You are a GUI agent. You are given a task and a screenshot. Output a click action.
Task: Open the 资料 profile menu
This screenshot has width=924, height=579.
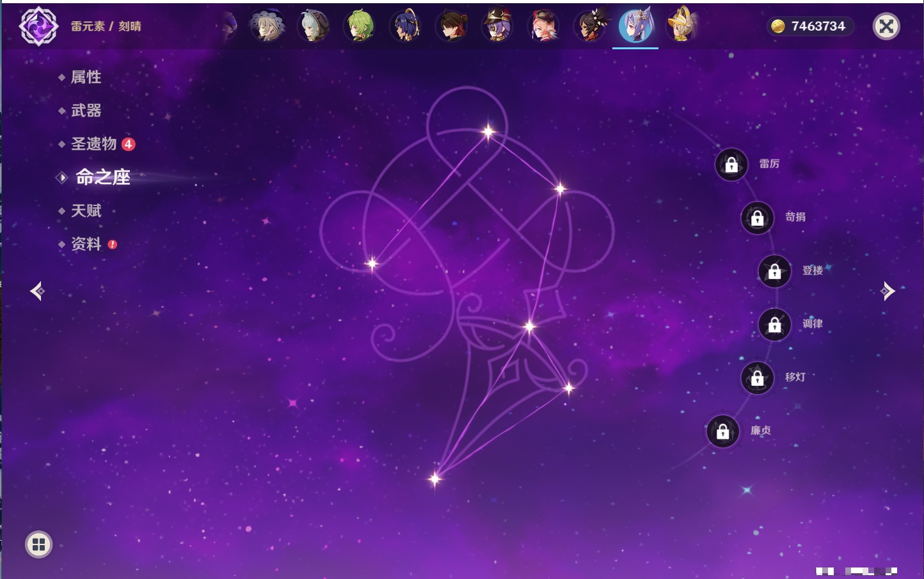86,244
